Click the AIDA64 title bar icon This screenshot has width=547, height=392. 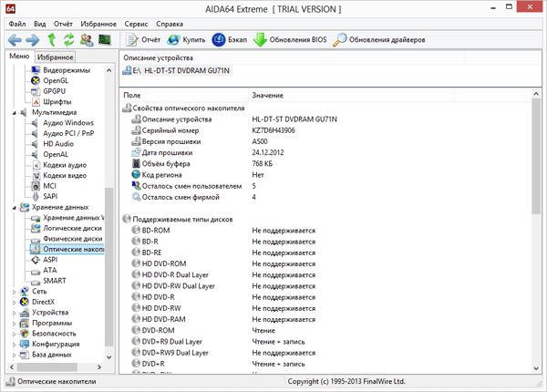(x=11, y=9)
